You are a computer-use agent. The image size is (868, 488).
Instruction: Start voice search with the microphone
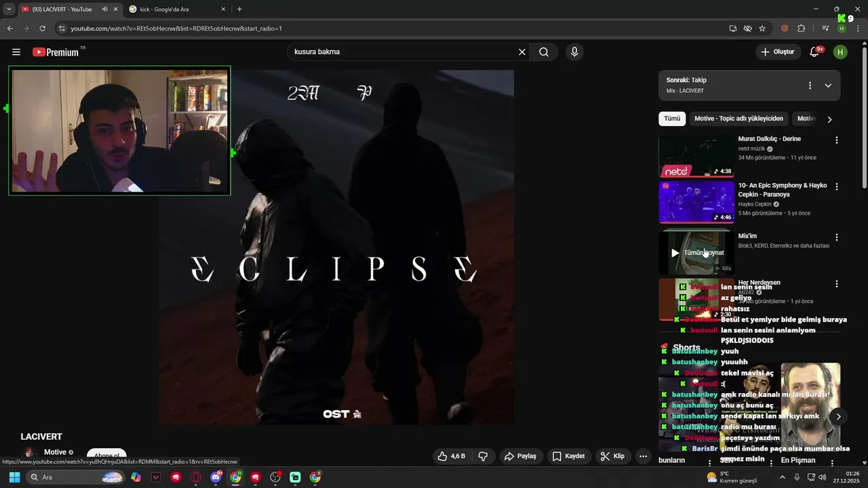tap(574, 52)
